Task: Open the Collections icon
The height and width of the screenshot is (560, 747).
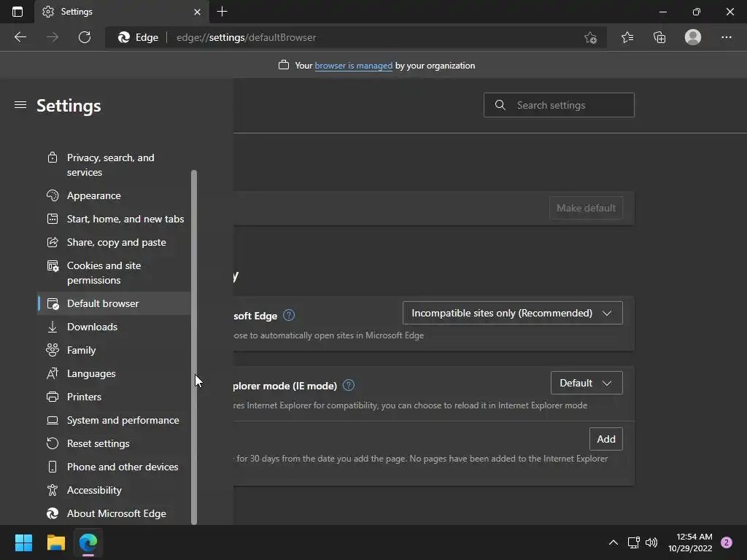Action: click(x=659, y=37)
